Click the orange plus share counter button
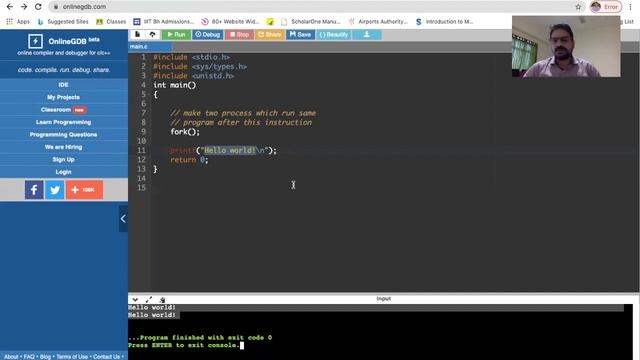 coord(84,190)
